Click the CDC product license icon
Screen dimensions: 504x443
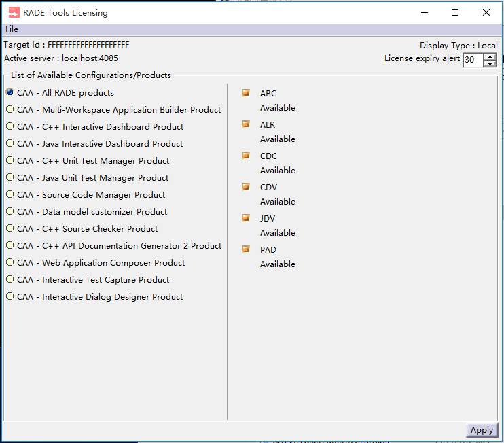(x=246, y=156)
